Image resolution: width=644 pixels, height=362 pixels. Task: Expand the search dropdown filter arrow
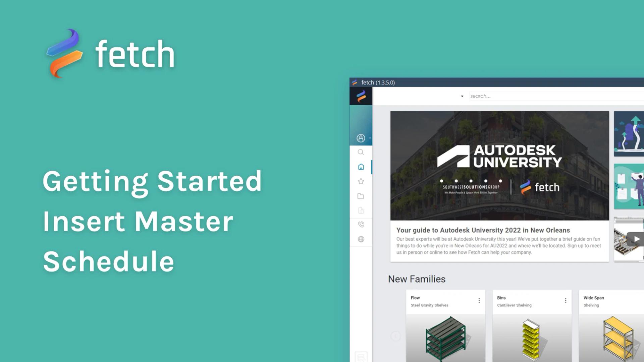(x=462, y=96)
